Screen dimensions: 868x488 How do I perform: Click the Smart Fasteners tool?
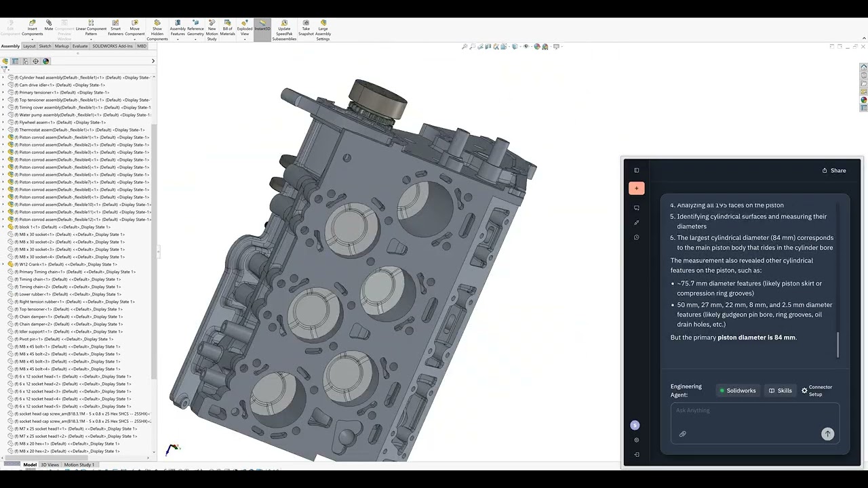(116, 28)
